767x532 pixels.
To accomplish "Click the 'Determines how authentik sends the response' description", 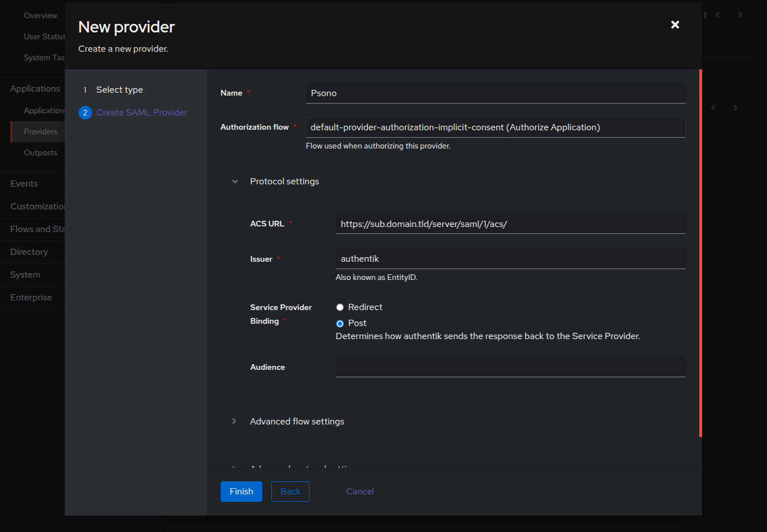I will point(488,336).
